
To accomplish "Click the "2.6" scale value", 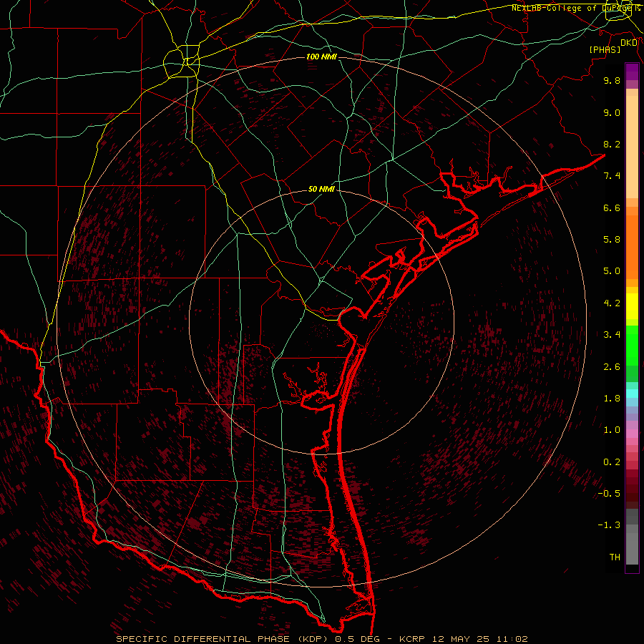I will click(x=612, y=367).
